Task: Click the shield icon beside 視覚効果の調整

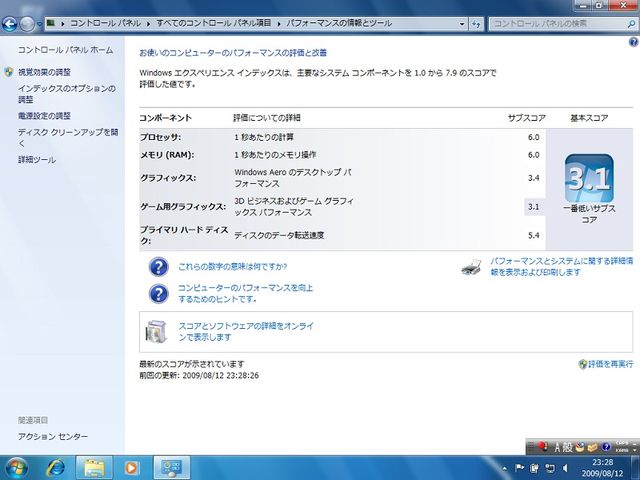Action: click(x=9, y=72)
